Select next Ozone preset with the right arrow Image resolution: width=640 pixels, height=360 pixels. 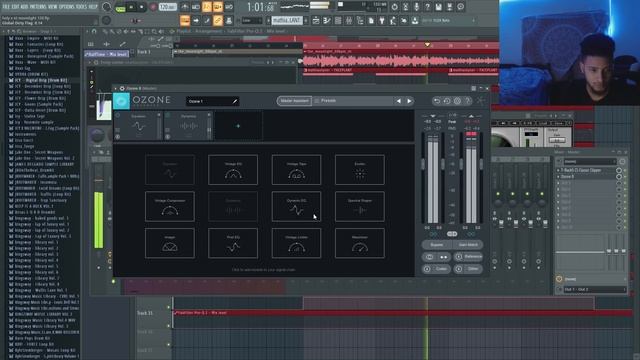tap(409, 101)
